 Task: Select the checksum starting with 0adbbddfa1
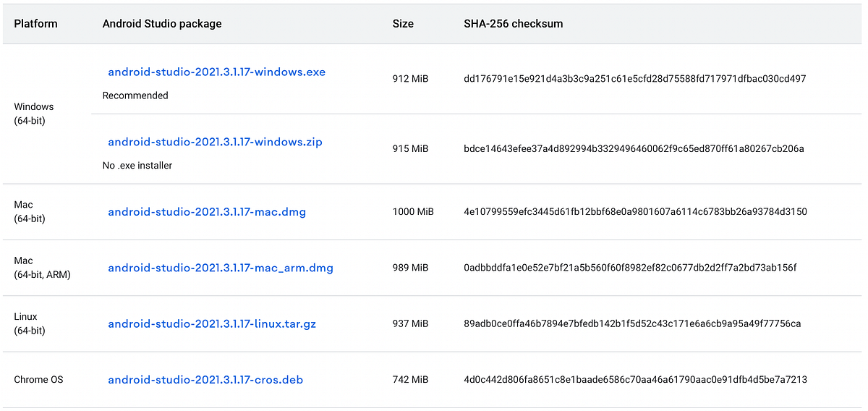[x=630, y=268]
